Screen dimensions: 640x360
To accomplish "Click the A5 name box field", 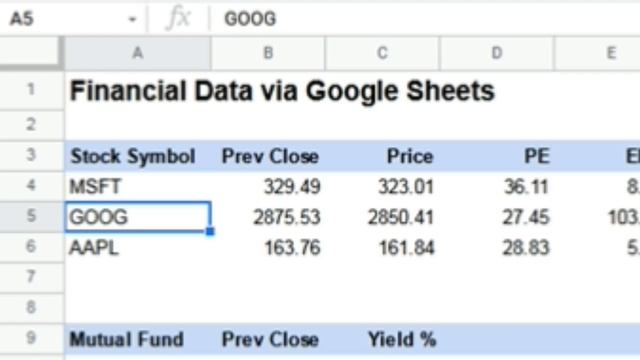I will (73, 19).
